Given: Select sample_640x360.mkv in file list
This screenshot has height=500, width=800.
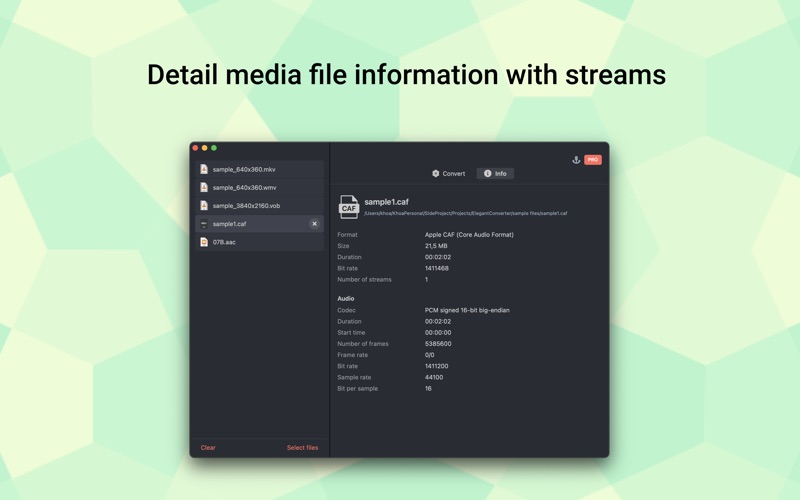Looking at the screenshot, I should tap(259, 169).
